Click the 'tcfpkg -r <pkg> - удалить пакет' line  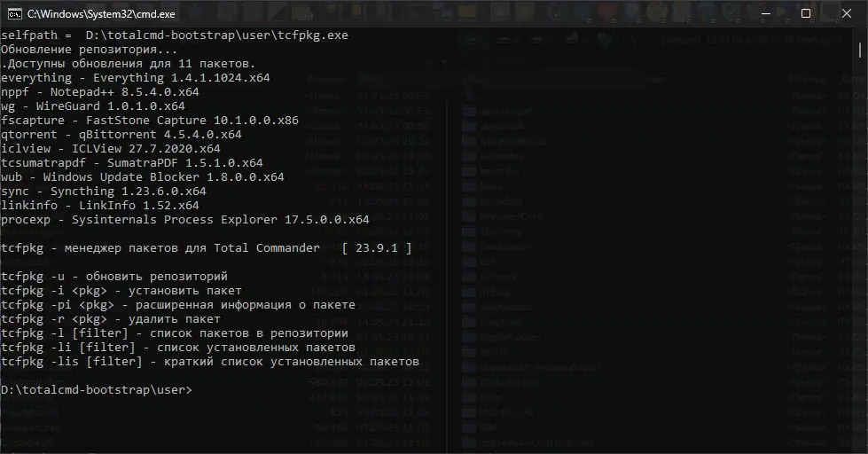[x=111, y=319]
